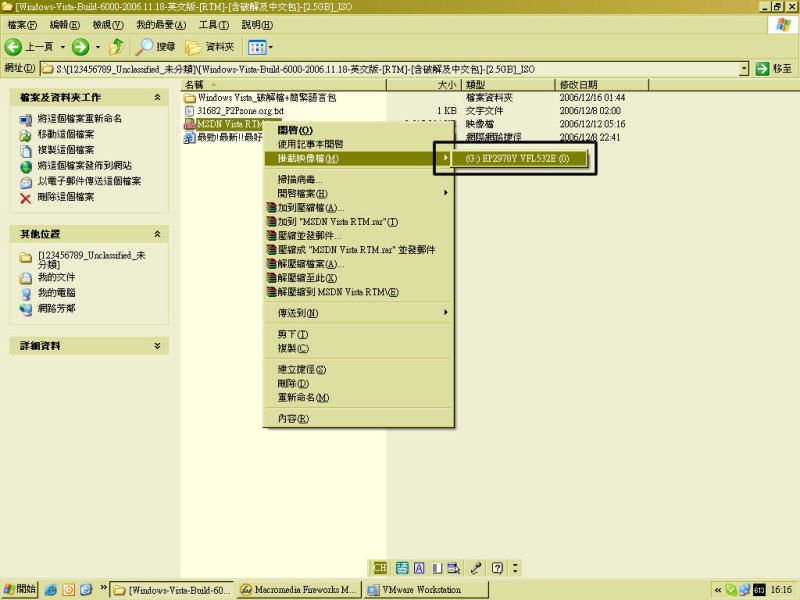Viewport: 800px width, 600px height.
Task: Switch to the VMware Workstation taskbar button
Action: click(x=427, y=590)
